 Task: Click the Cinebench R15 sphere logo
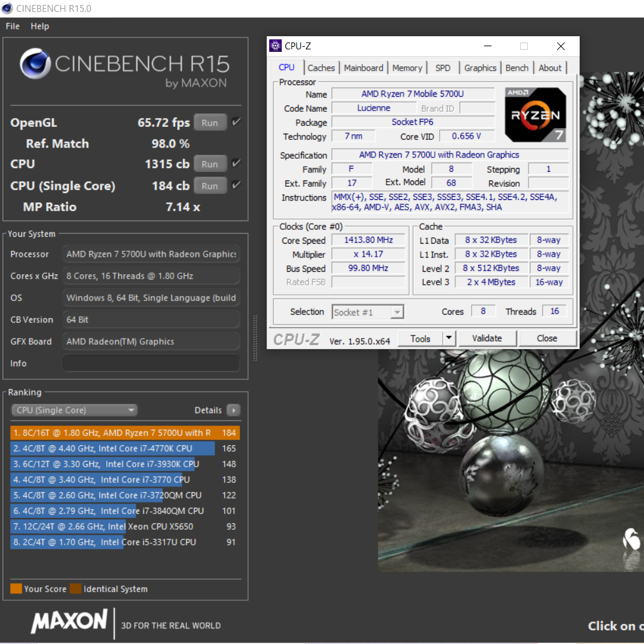(x=36, y=64)
